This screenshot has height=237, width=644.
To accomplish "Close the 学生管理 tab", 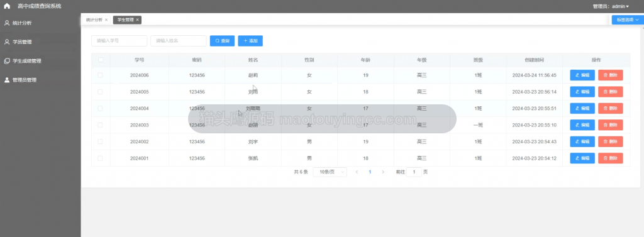I will click(138, 19).
